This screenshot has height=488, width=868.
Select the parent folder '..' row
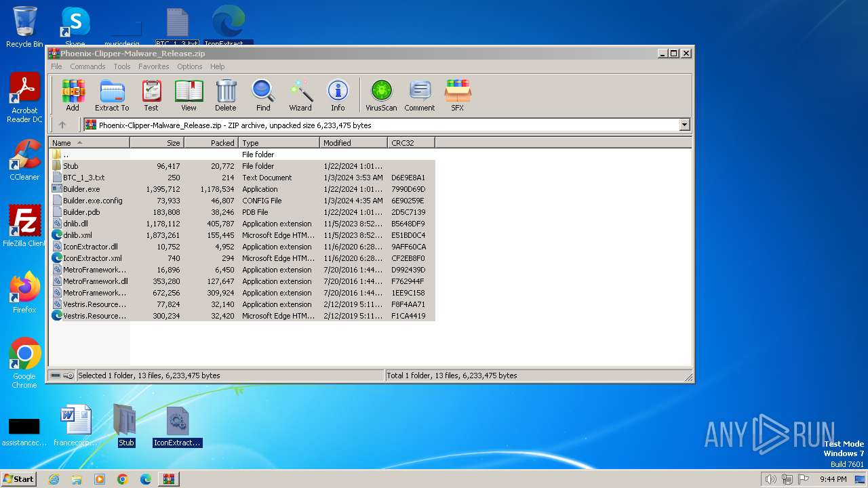coord(242,155)
